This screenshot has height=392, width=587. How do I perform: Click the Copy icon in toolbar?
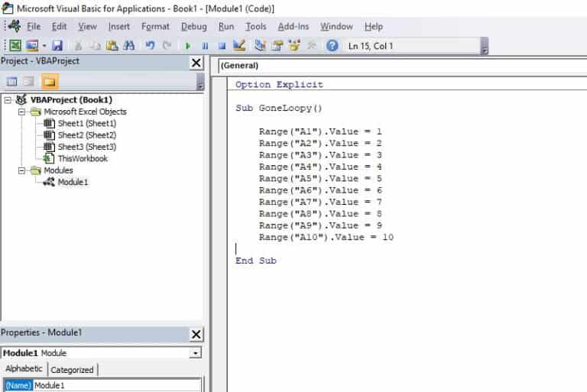pyautogui.click(x=96, y=46)
